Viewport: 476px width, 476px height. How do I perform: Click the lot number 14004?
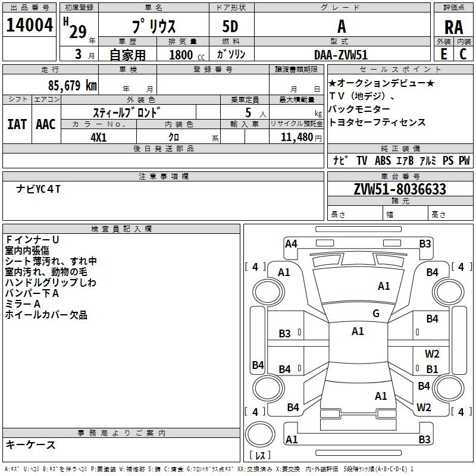[x=29, y=26]
